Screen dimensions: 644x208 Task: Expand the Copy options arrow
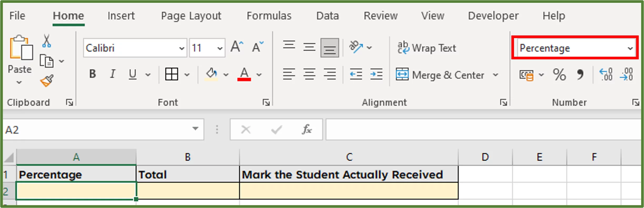[x=62, y=61]
